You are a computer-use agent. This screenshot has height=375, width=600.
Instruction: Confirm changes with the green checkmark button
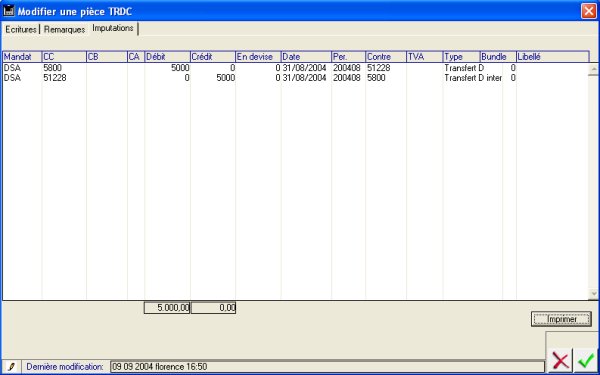[586, 360]
